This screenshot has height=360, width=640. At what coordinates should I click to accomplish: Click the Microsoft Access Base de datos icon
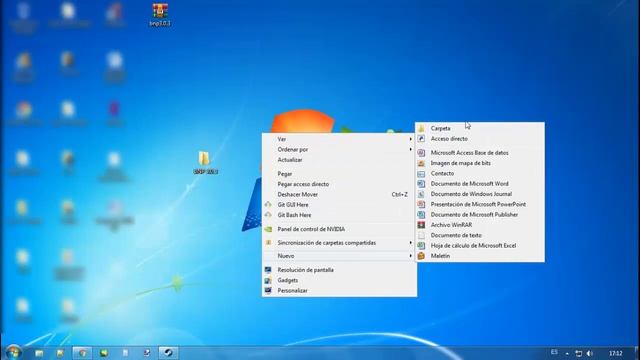pyautogui.click(x=421, y=153)
